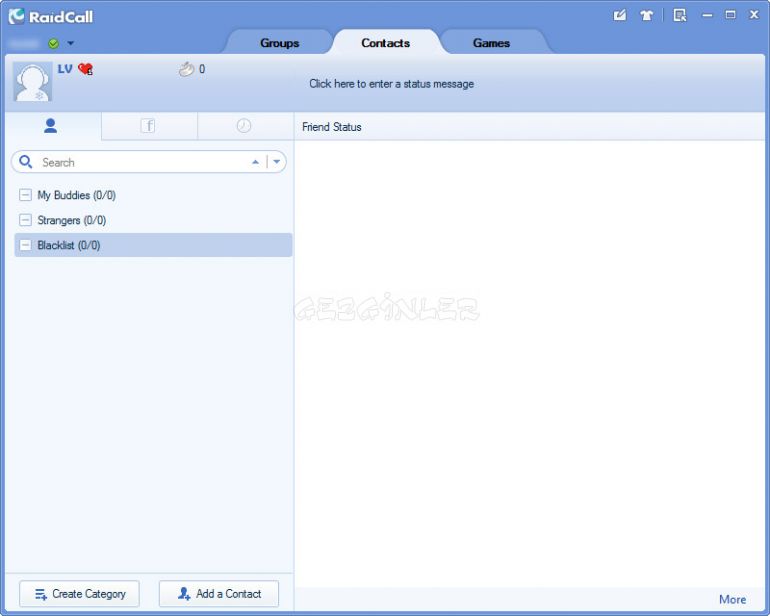Click the Add a Contact button
The height and width of the screenshot is (616, 770).
(219, 594)
